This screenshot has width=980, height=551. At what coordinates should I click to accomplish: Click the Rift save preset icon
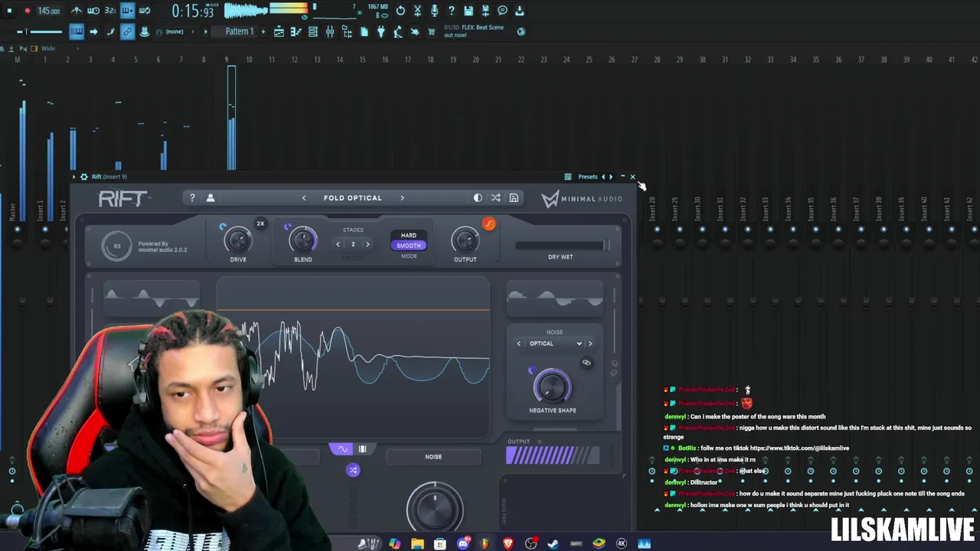514,198
